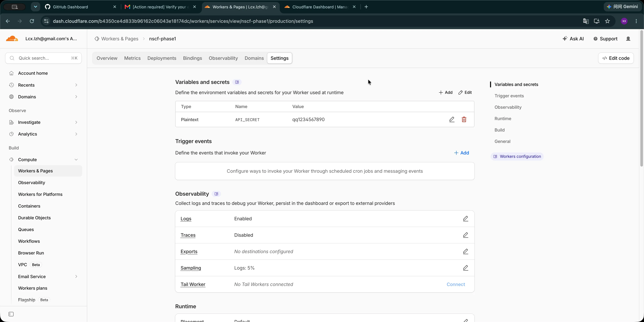Edit the Sampling setting pencil icon
This screenshot has width=644, height=322.
pyautogui.click(x=466, y=268)
